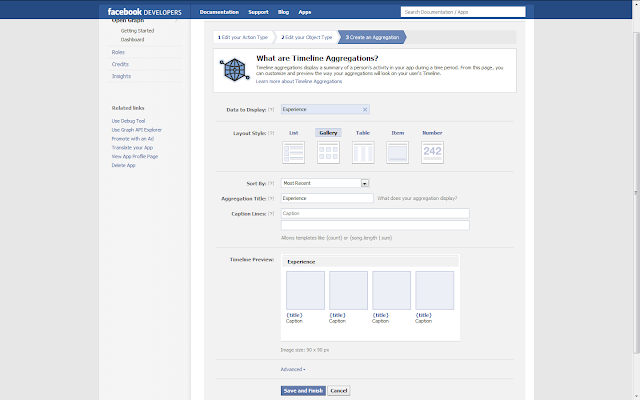Open Translate your App link
The height and width of the screenshot is (400, 640).
[x=132, y=148]
